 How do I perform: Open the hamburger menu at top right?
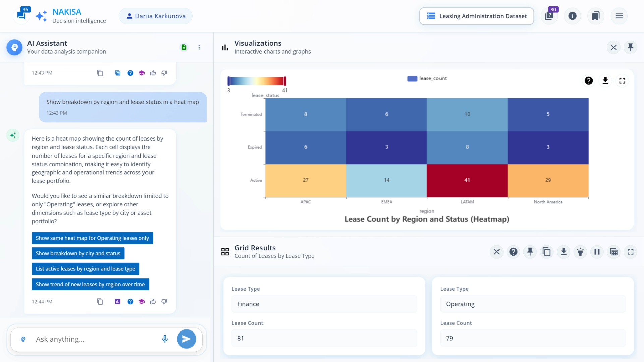[x=619, y=16]
